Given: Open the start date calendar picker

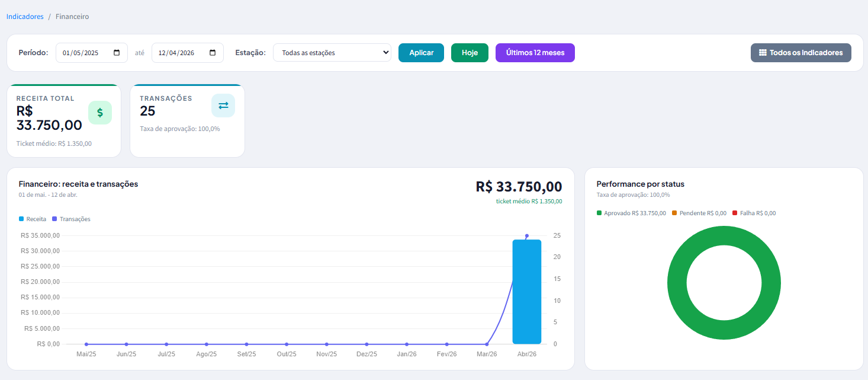Looking at the screenshot, I should pyautogui.click(x=117, y=53).
